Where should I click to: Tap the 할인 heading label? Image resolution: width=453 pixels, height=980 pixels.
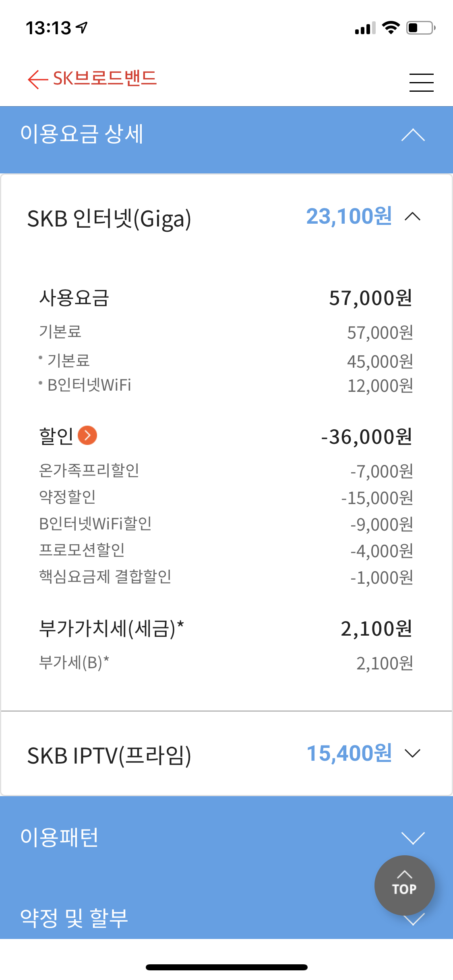point(56,436)
